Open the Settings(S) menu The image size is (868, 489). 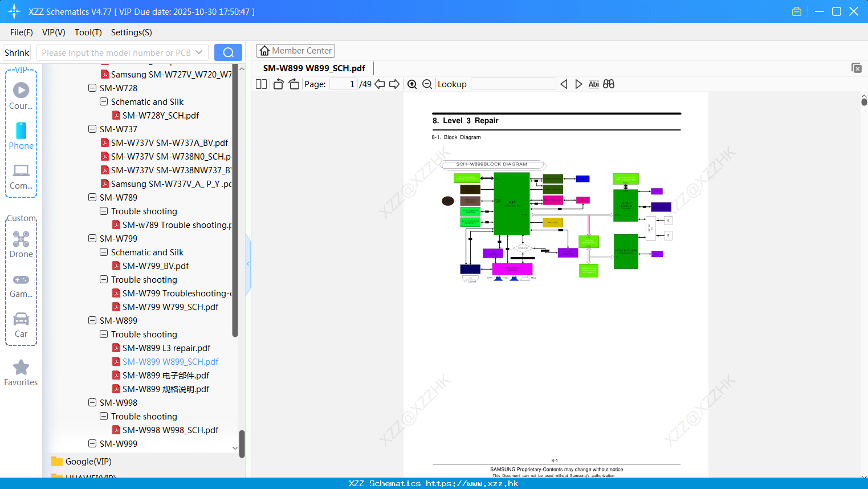click(132, 32)
